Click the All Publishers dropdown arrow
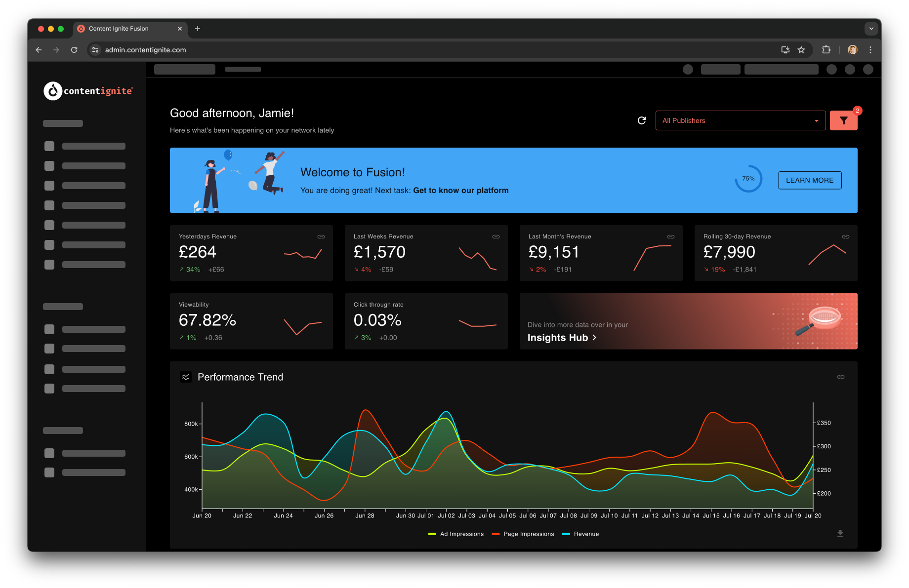The width and height of the screenshot is (909, 588). click(816, 121)
